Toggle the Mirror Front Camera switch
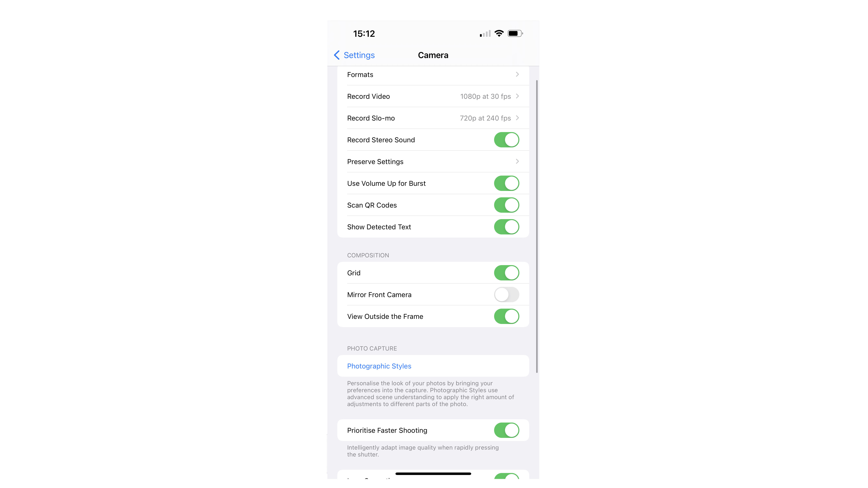The image size is (868, 488). point(506,294)
